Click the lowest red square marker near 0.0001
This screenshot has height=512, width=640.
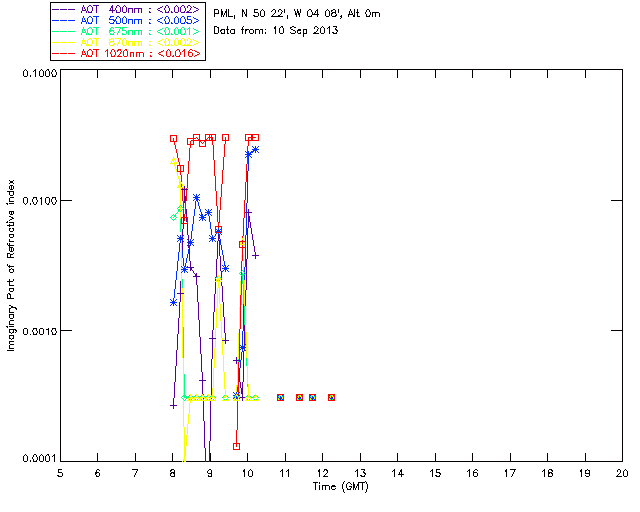pos(236,446)
